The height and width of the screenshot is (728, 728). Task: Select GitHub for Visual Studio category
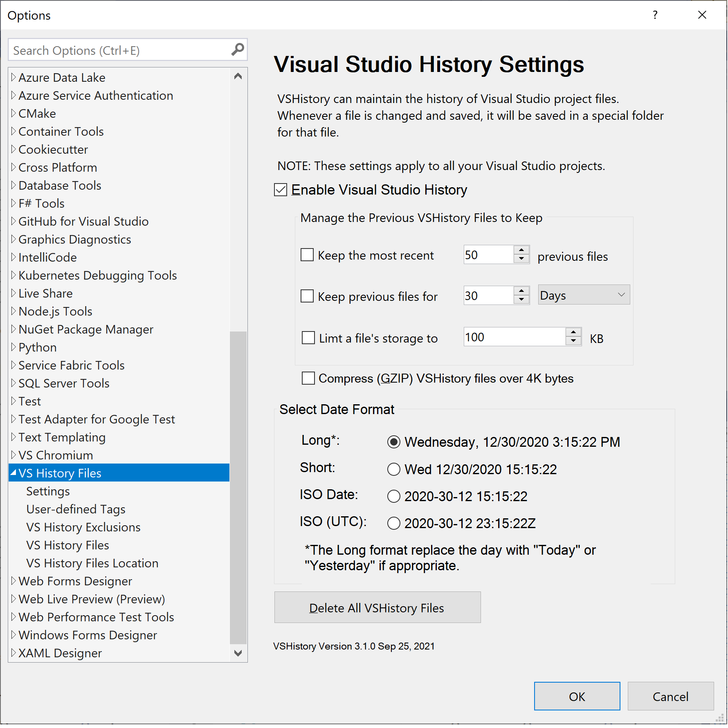coord(83,221)
